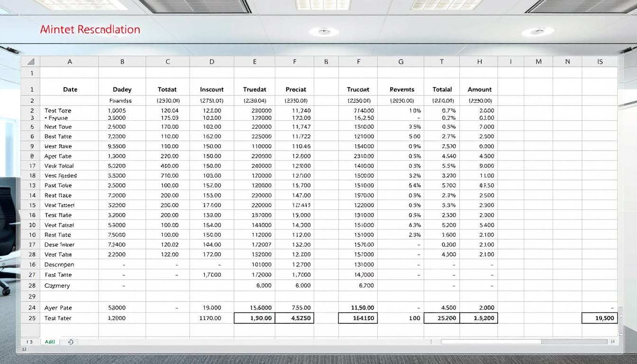The image size is (637, 364).
Task: Click the bordered cell '1,50.00'
Action: point(255,318)
